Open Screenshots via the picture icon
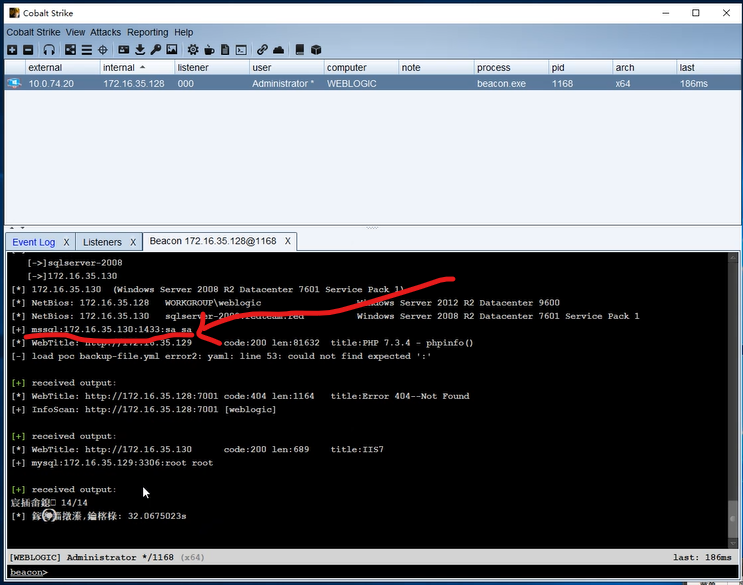743x585 pixels. 172,49
